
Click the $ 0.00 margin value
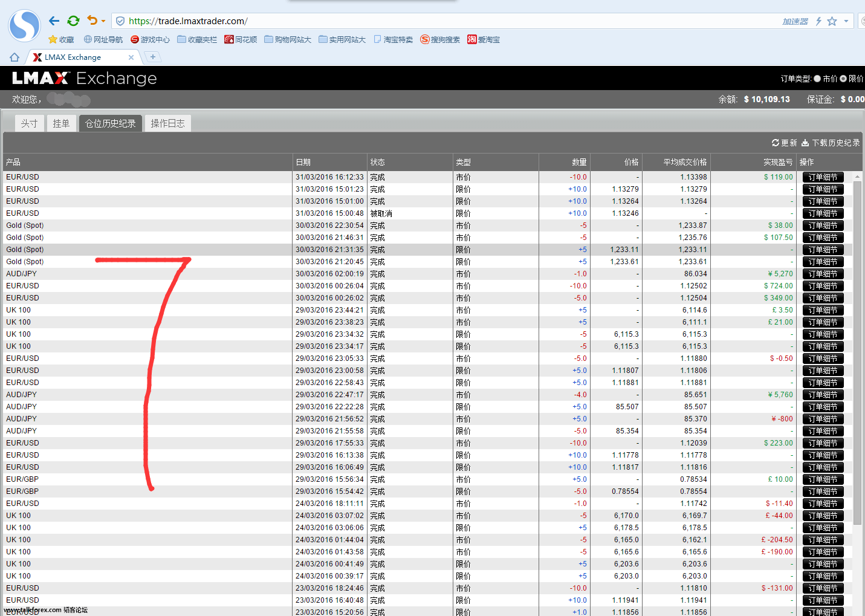pos(852,99)
